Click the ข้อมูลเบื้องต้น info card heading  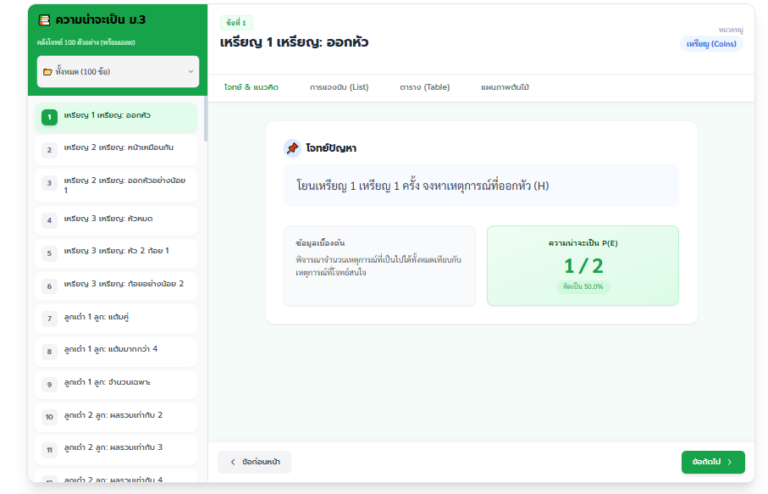[320, 243]
